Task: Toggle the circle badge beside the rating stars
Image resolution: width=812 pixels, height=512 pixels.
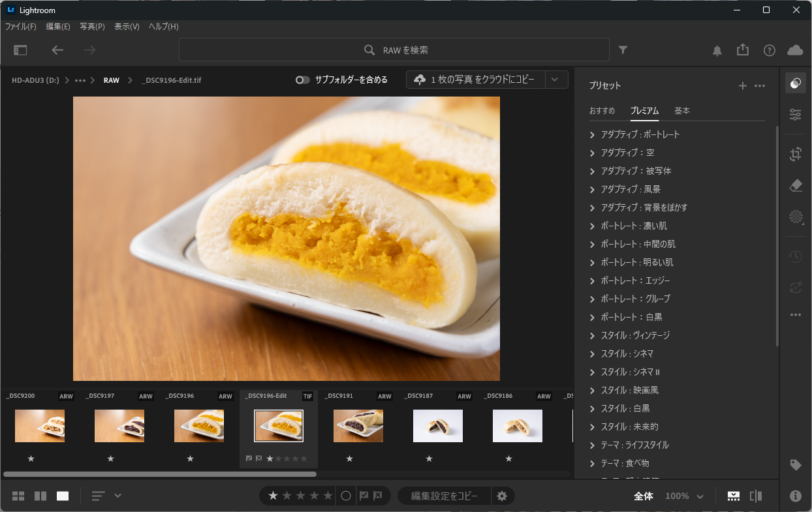Action: [x=346, y=496]
